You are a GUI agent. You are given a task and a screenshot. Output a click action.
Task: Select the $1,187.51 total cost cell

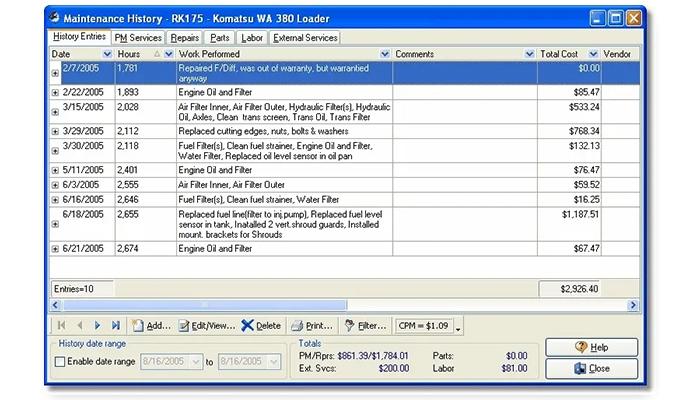569,224
